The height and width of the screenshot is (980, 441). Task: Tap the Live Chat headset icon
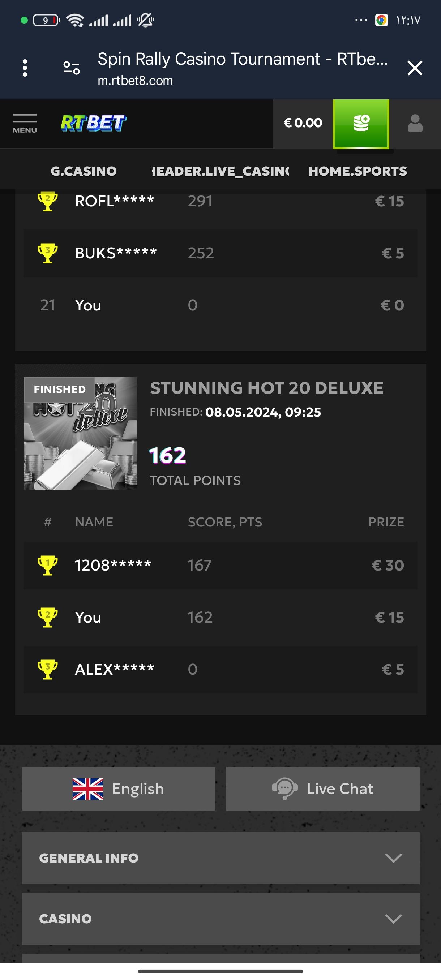[x=284, y=788]
